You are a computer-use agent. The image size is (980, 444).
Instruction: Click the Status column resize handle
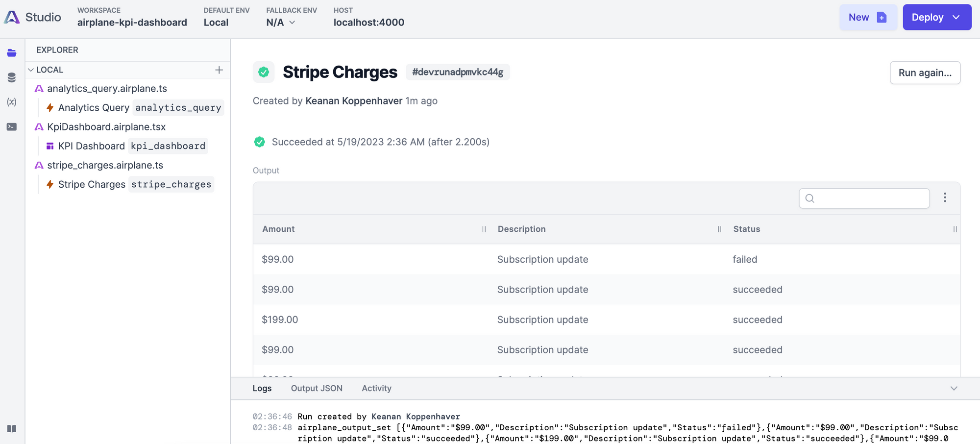(955, 229)
